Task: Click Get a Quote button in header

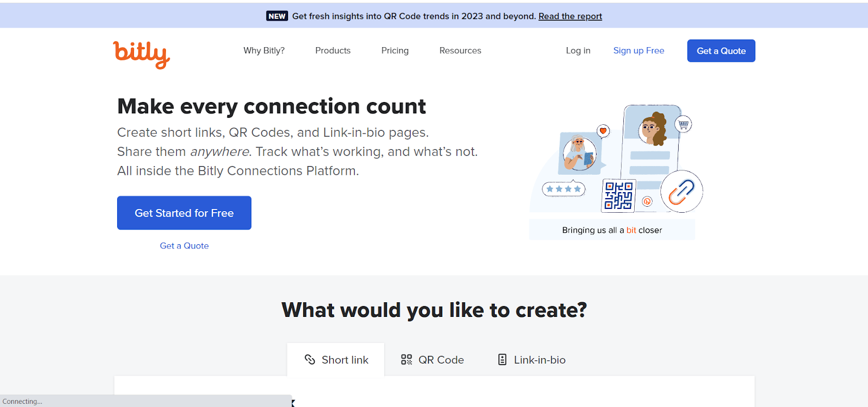Action: click(721, 50)
